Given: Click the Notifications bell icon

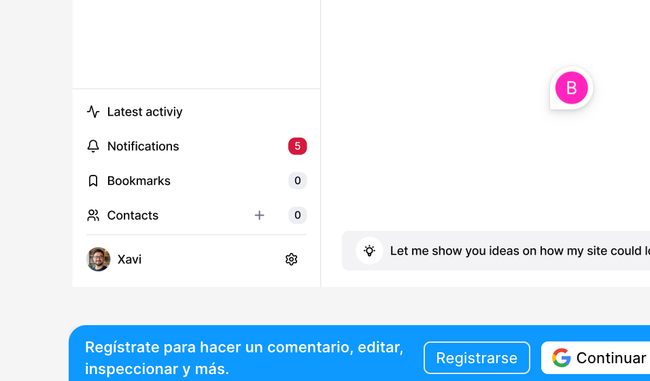Looking at the screenshot, I should click(93, 146).
